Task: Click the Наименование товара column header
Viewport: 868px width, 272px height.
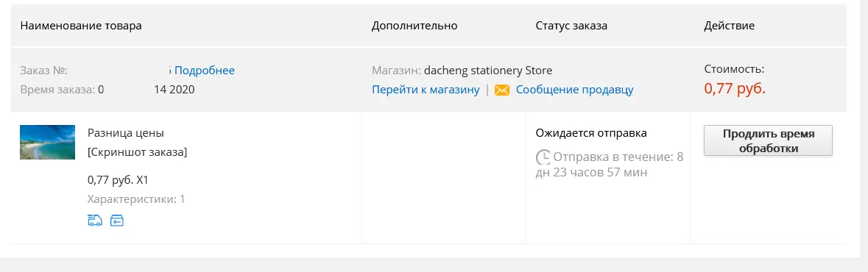Action: pyautogui.click(x=81, y=26)
